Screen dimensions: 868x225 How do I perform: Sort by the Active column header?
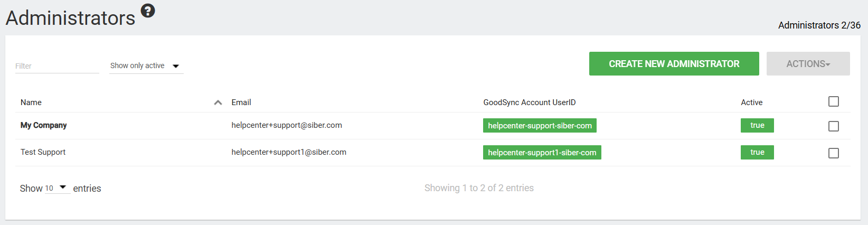tap(751, 102)
